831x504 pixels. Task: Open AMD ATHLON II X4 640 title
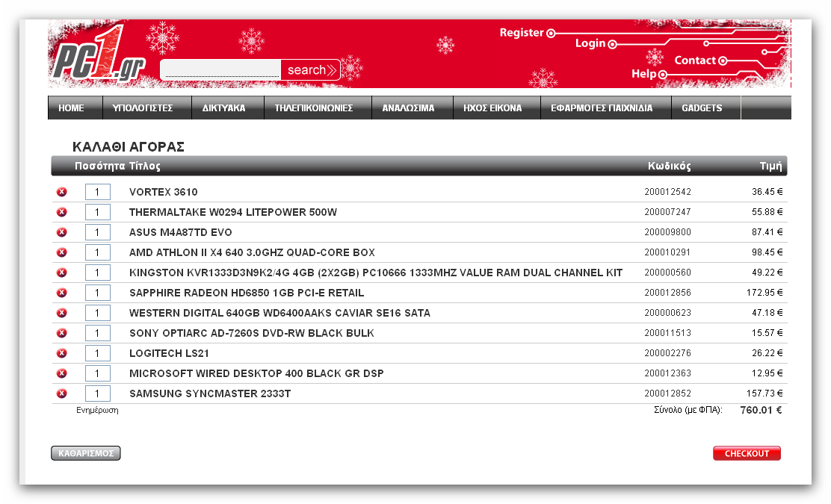(253, 252)
